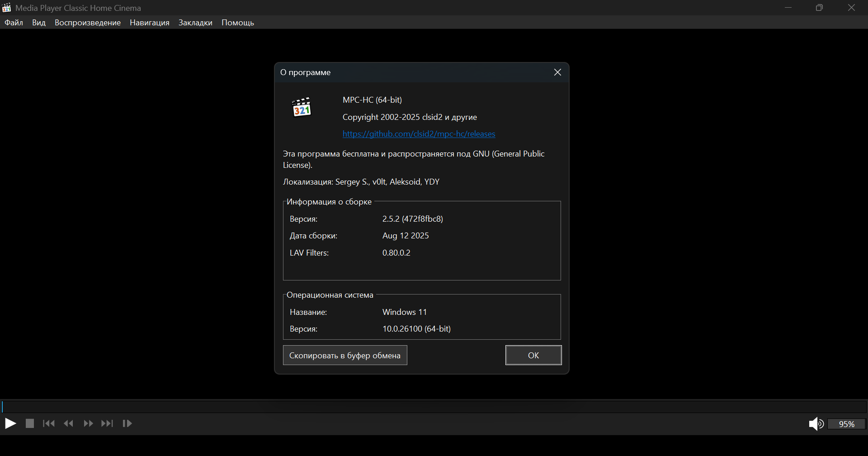This screenshot has width=868, height=456.
Task: Click the Windows 11 OS name
Action: 405,312
